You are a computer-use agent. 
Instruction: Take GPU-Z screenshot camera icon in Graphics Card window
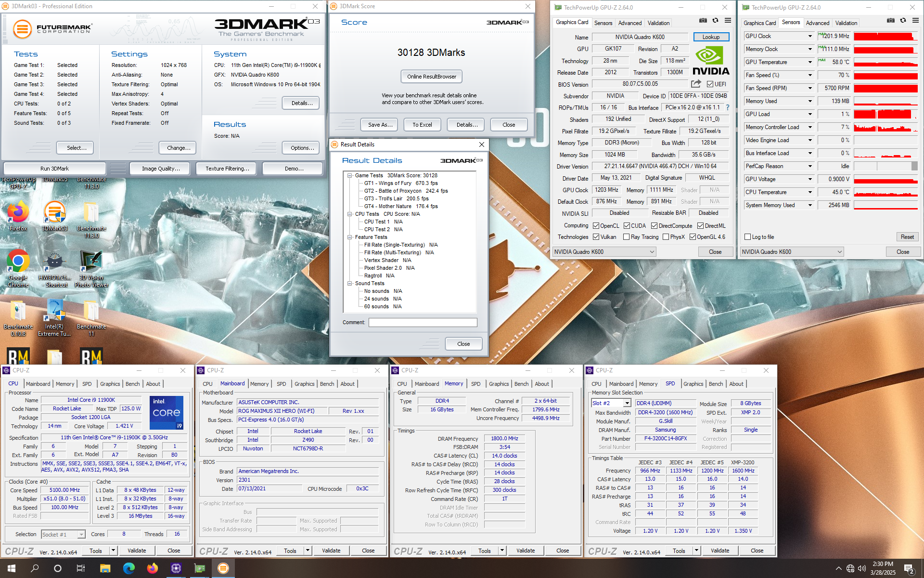[703, 21]
